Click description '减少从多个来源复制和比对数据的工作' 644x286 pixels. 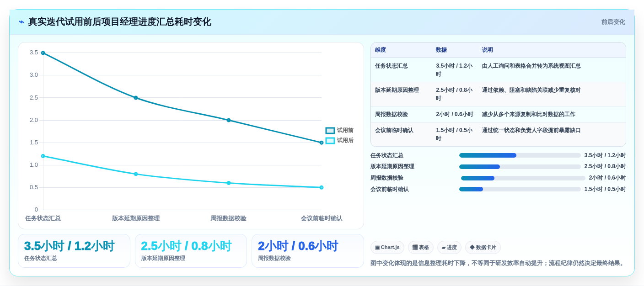coord(529,114)
